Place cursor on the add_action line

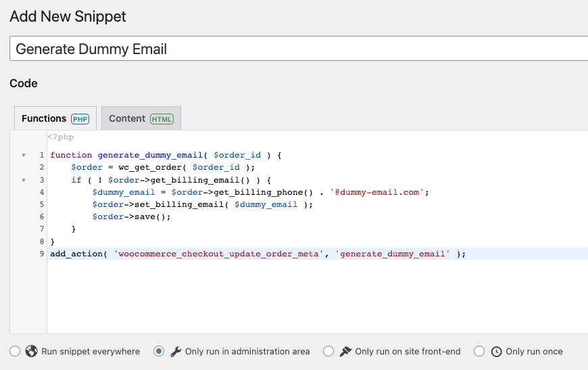(x=257, y=254)
